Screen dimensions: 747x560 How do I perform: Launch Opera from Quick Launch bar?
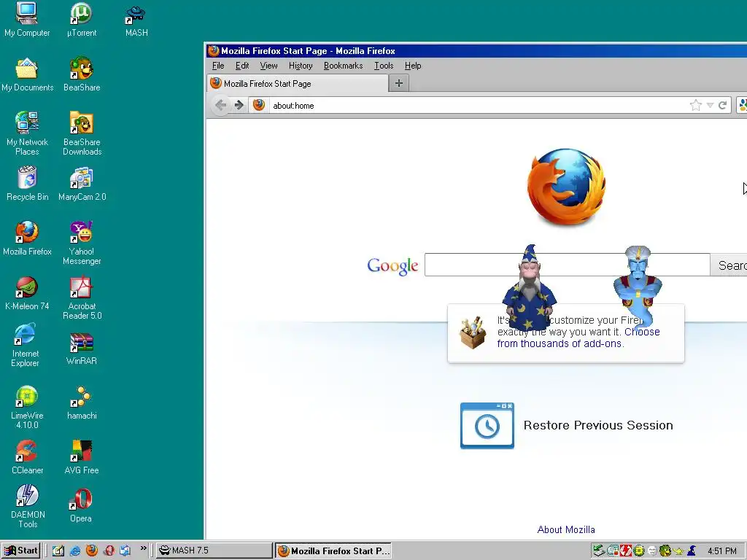click(x=109, y=551)
